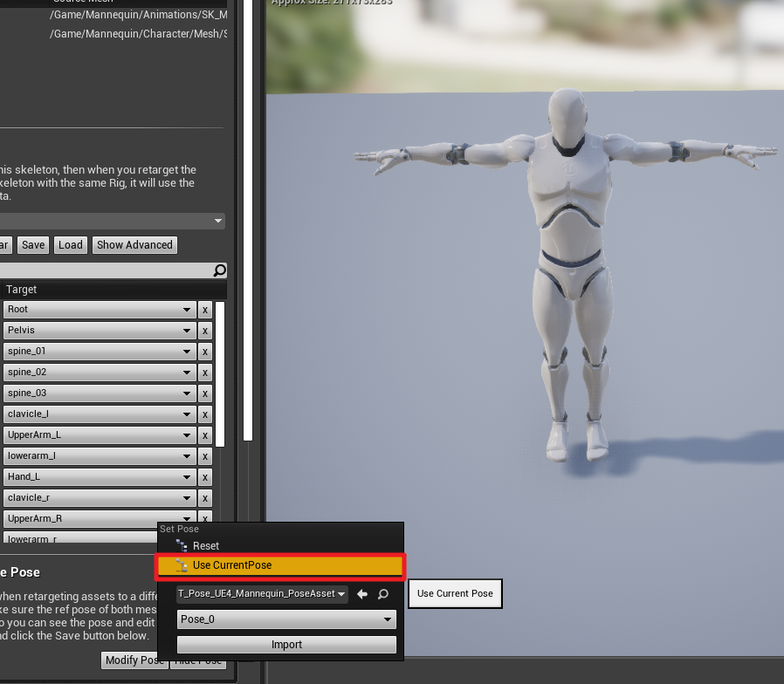Viewport: 784px width, 684px height.
Task: Clear the spine_02 mapping with x
Action: pos(205,373)
